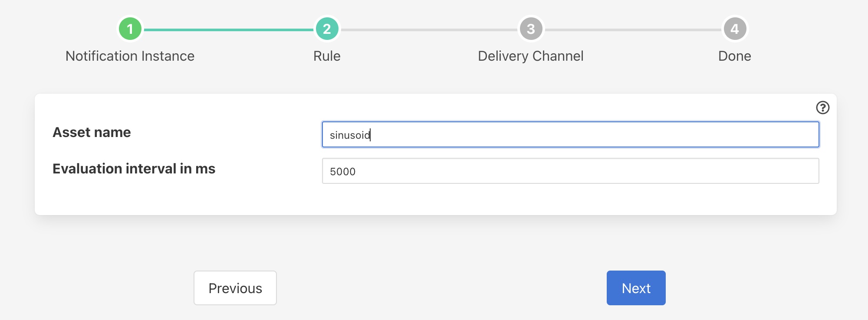Click gray progress line between steps 2 and 3
This screenshot has width=868, height=320.
pyautogui.click(x=429, y=29)
